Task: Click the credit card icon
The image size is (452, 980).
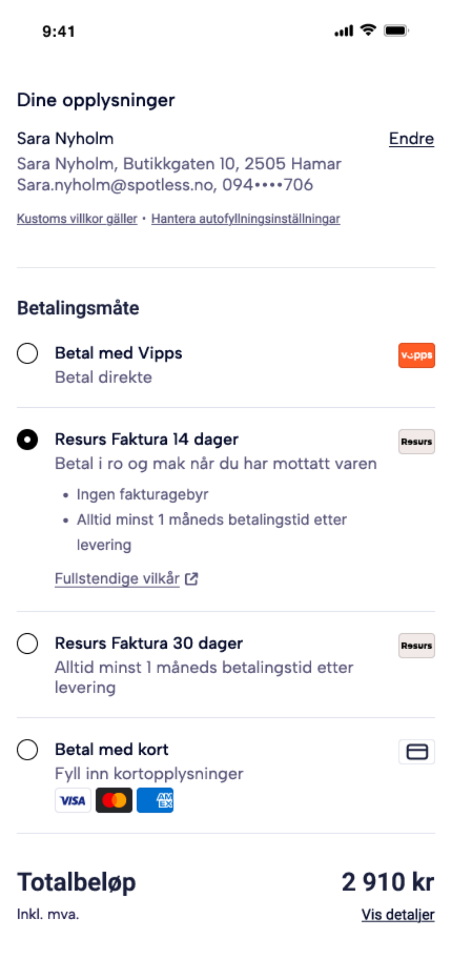Action: pyautogui.click(x=416, y=751)
